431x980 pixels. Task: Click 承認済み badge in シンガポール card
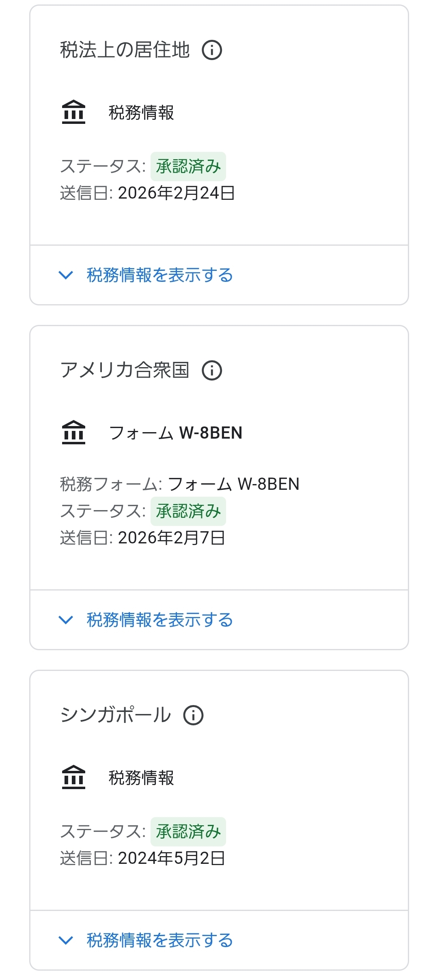coord(188,832)
